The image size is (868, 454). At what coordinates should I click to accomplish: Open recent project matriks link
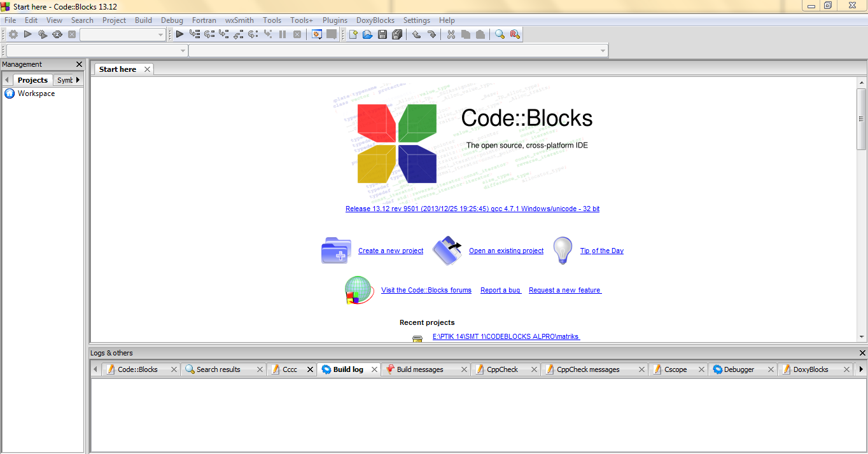(506, 336)
